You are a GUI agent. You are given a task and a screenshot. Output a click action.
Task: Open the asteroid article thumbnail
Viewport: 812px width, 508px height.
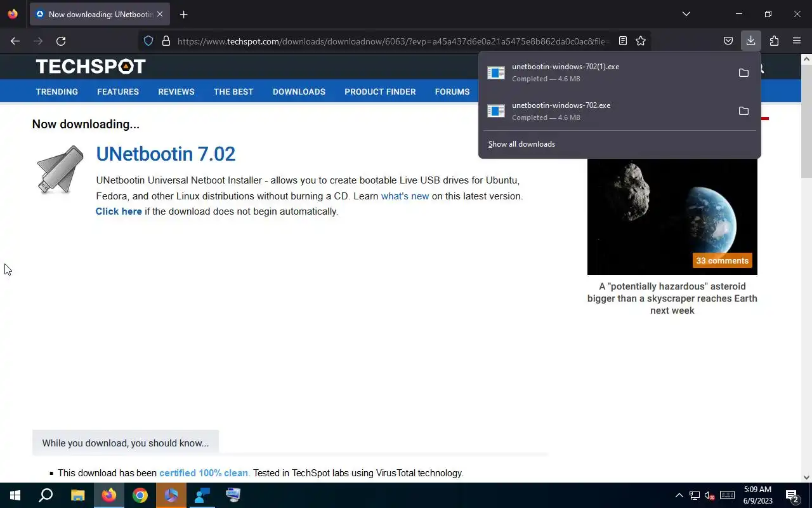coord(672,216)
